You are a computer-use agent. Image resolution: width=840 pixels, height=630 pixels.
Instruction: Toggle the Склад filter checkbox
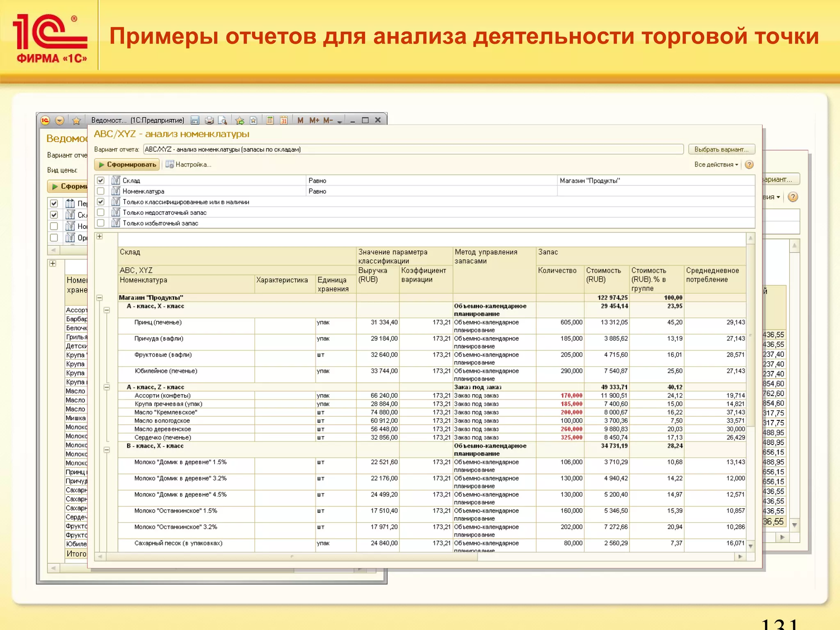[101, 180]
